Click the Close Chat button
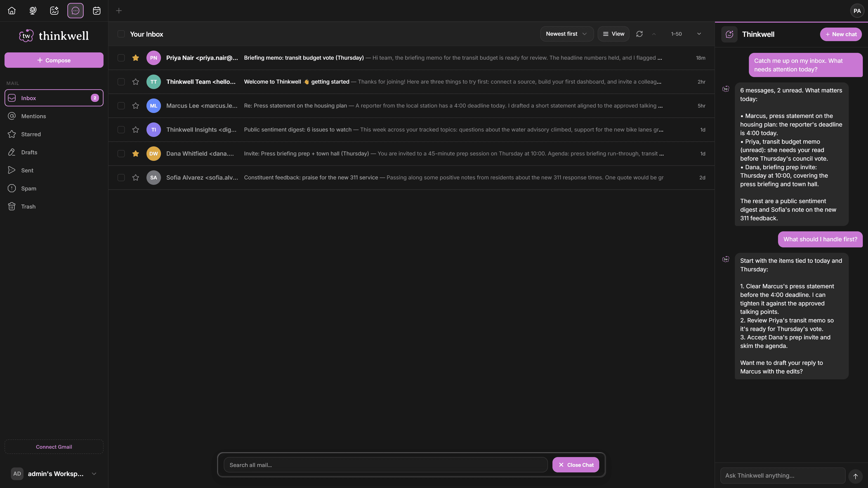Viewport: 868px width, 488px height. (576, 465)
